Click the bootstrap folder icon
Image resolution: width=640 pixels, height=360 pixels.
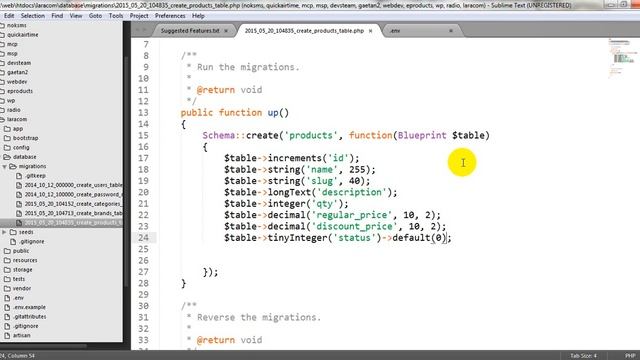(x=7, y=138)
